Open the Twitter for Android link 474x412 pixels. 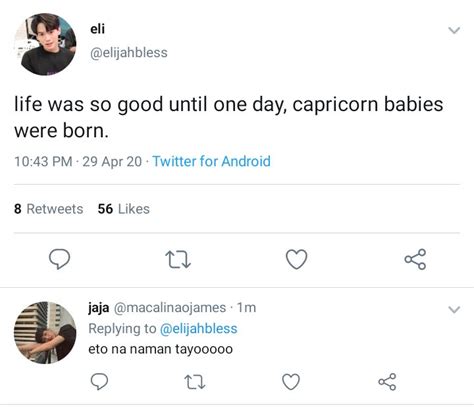[211, 161]
